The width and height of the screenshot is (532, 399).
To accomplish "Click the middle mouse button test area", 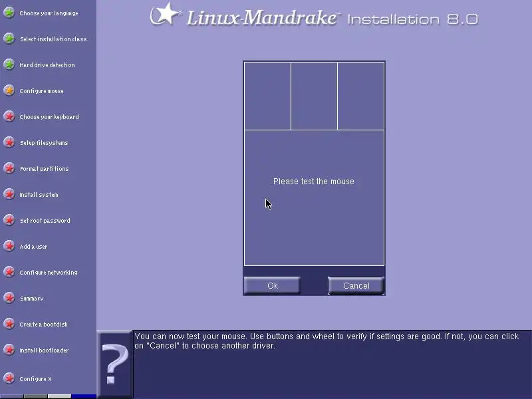I will click(314, 96).
